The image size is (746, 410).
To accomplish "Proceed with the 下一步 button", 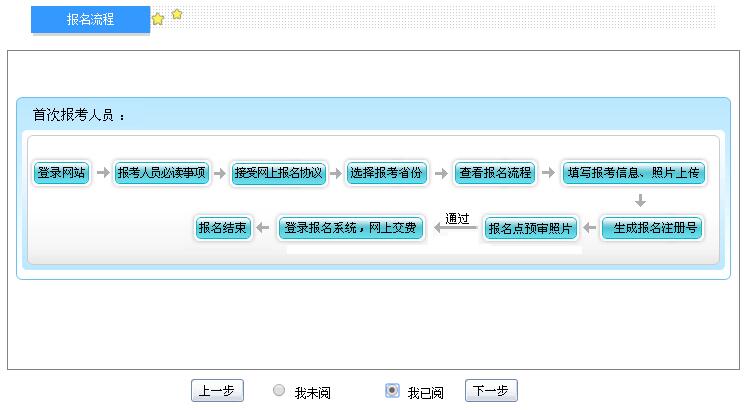I will pyautogui.click(x=491, y=391).
